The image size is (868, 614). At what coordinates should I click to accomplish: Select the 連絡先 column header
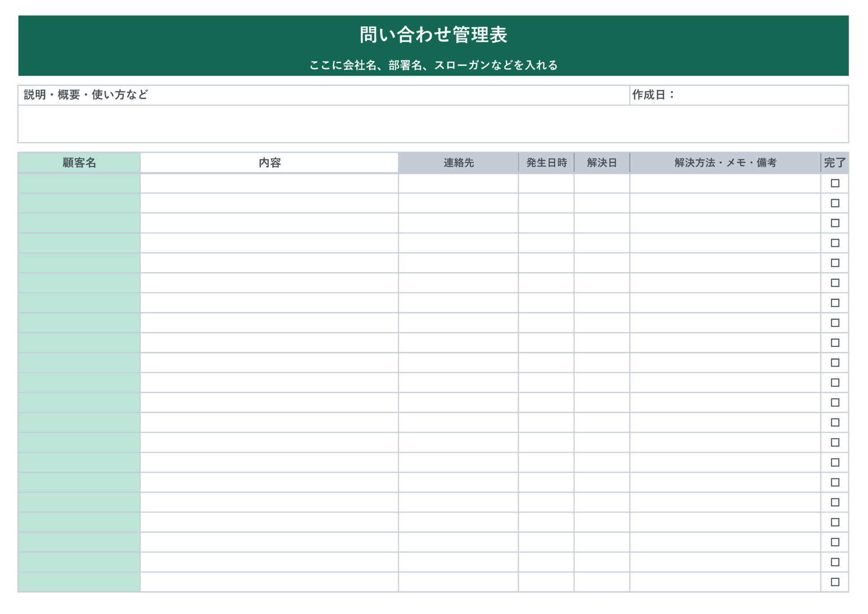[458, 163]
